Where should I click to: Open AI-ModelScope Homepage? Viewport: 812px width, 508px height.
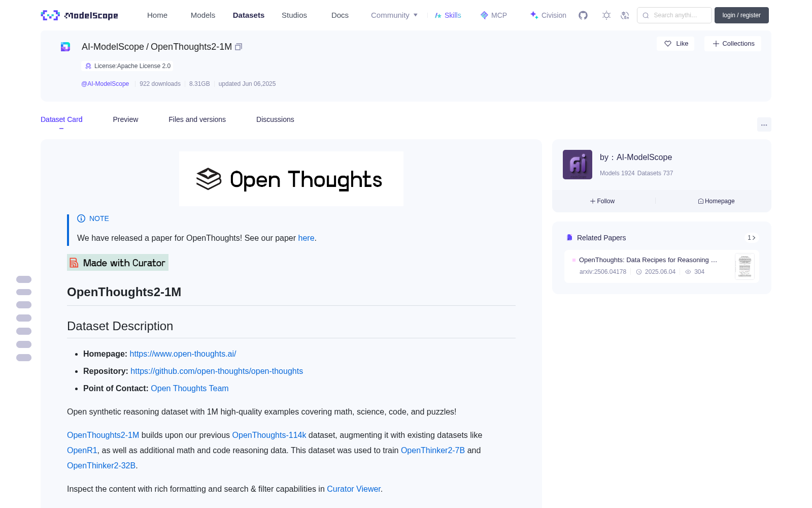click(716, 201)
